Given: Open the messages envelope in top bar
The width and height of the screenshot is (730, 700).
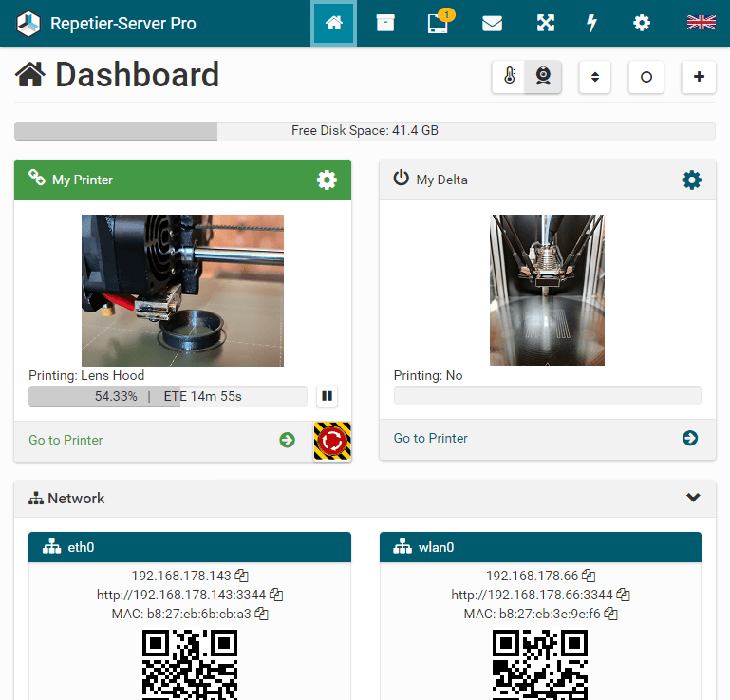Looking at the screenshot, I should point(492,24).
